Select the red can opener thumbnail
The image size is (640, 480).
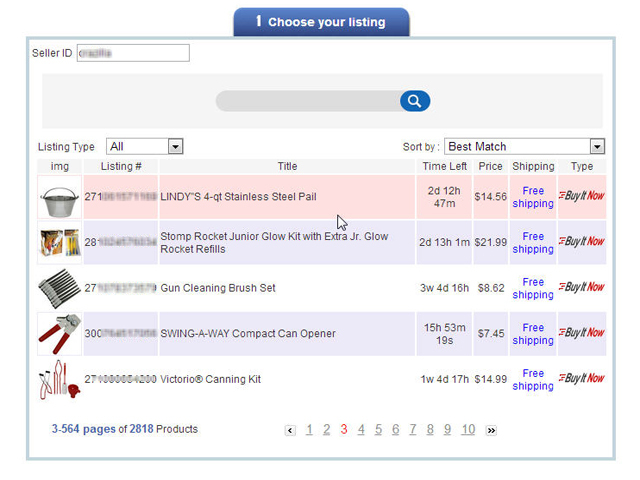coord(60,334)
